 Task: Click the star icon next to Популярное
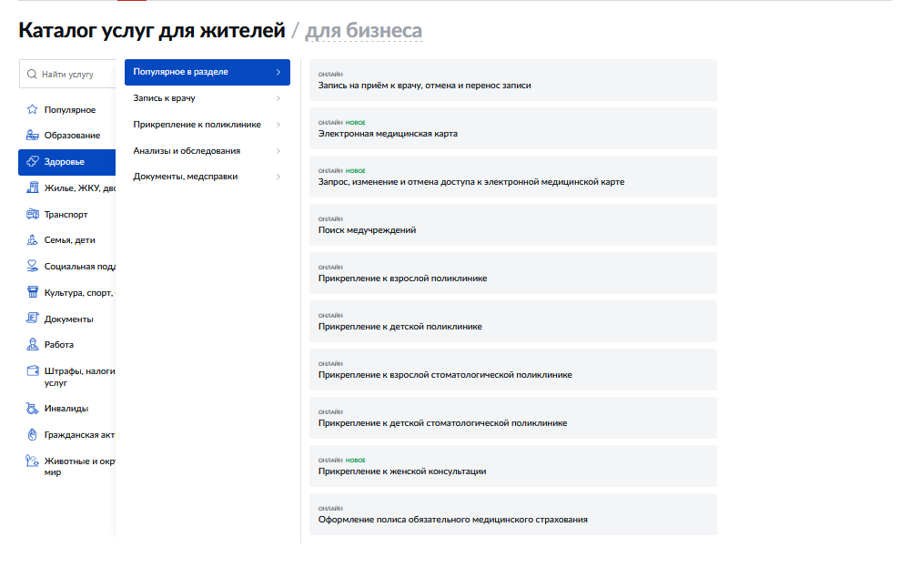33,110
